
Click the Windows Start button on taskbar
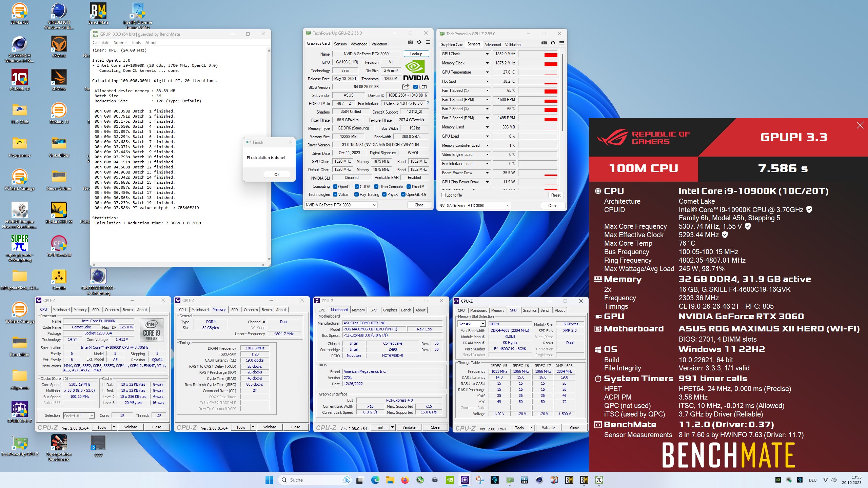click(270, 480)
